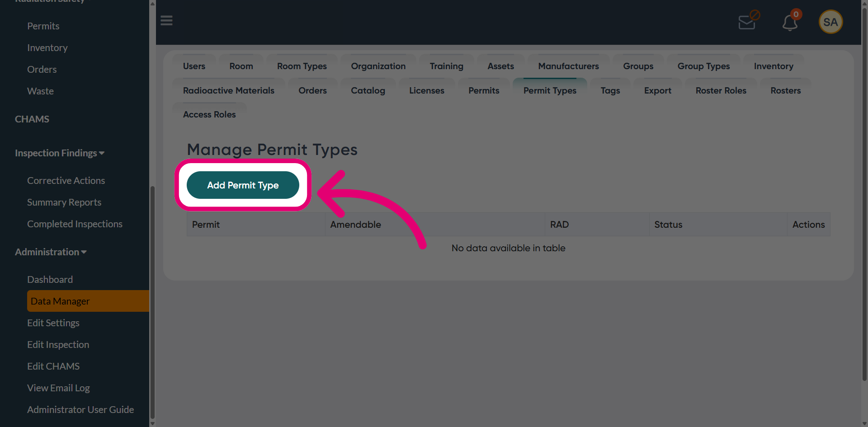Collapse the Administration section
This screenshot has height=427, width=868.
point(51,252)
